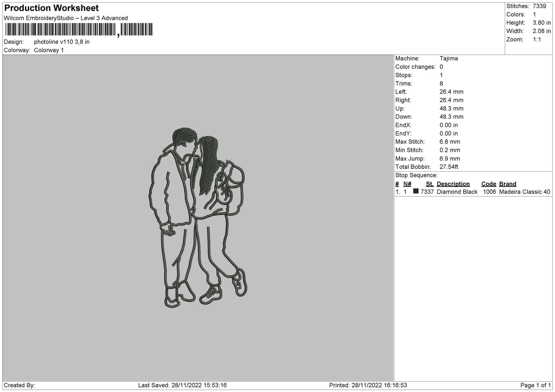The width and height of the screenshot is (555, 392).
Task: Click the Right value 26.4 mm
Action: pos(451,100)
